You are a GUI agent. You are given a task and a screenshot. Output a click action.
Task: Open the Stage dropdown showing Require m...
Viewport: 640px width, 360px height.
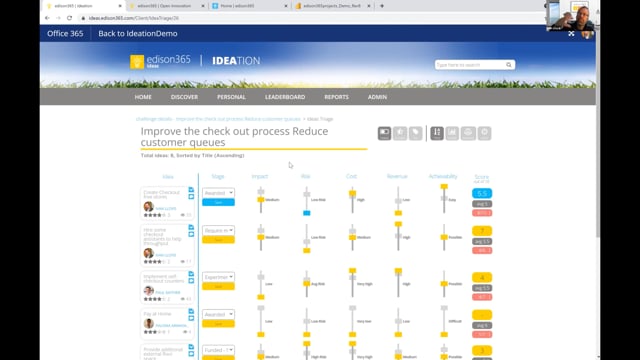coord(218,231)
